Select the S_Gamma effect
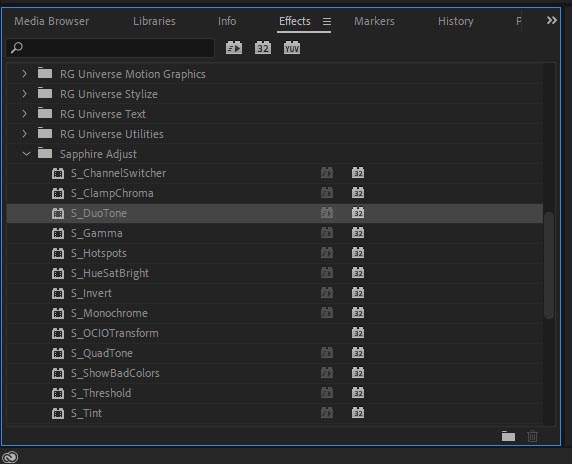 (x=97, y=233)
